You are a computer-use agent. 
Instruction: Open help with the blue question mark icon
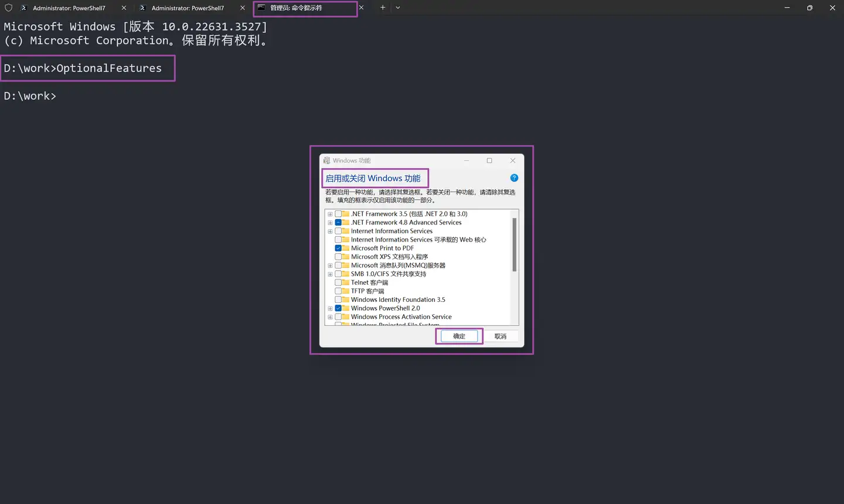pos(514,178)
